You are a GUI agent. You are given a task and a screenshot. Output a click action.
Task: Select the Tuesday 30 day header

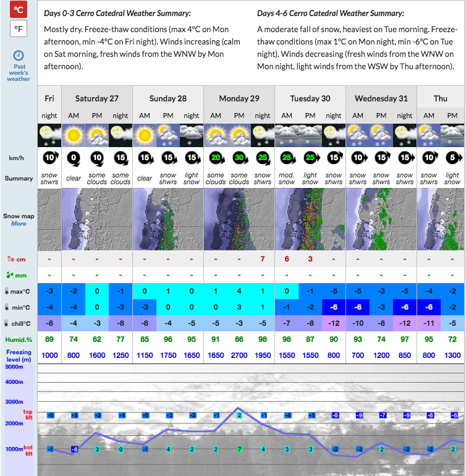click(310, 98)
